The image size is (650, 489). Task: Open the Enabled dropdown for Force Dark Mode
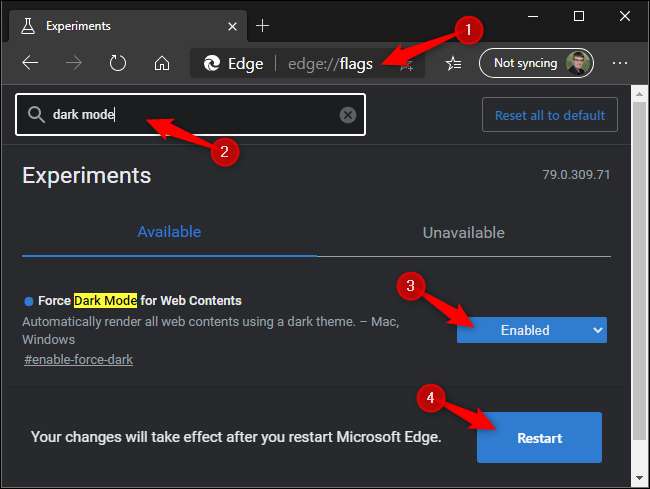point(531,330)
